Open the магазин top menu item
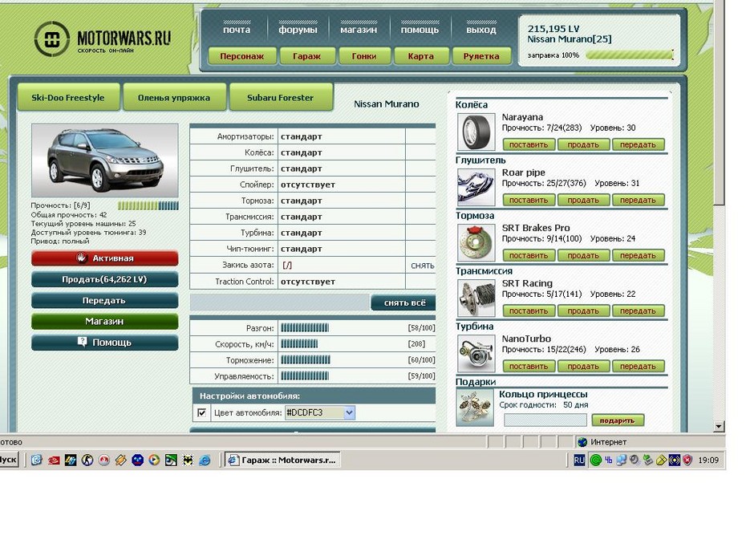746x560 pixels. point(359,30)
